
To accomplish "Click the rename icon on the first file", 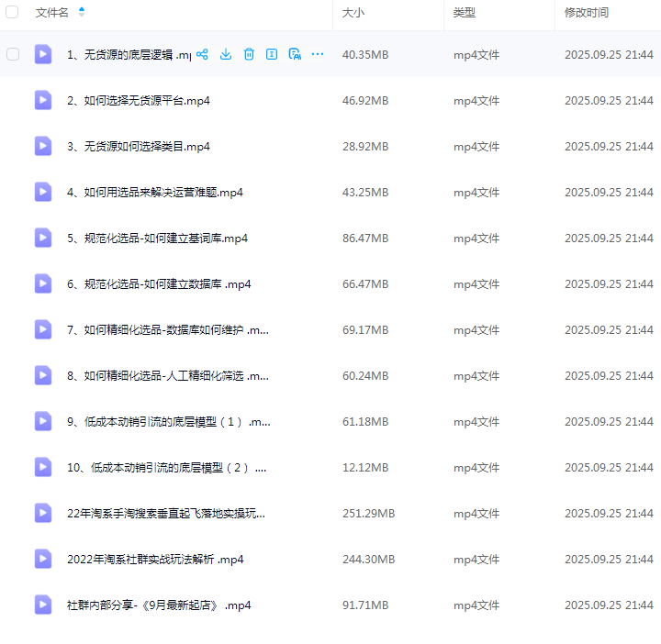I will 272,54.
